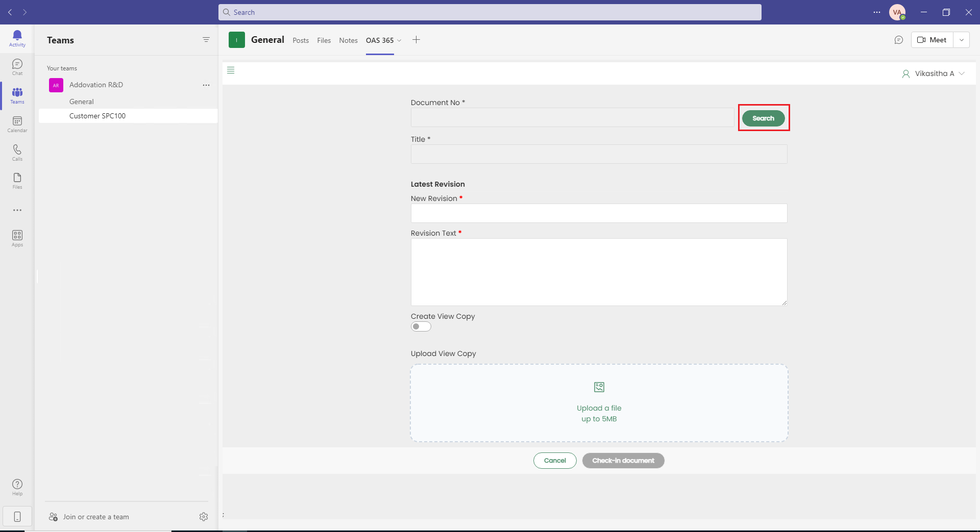
Task: Click the Help question mark icon
Action: point(17,487)
